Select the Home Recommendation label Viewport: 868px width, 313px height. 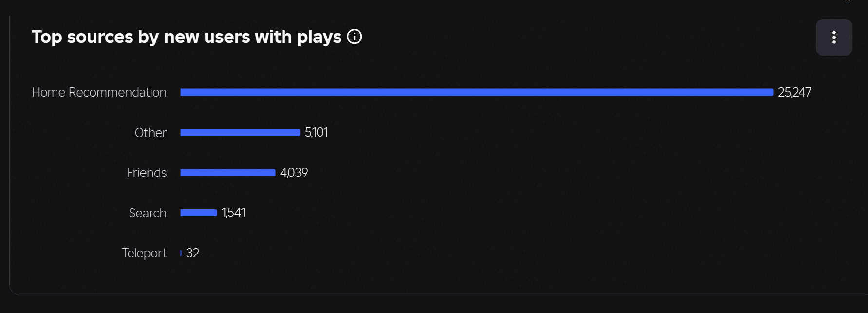(x=99, y=92)
